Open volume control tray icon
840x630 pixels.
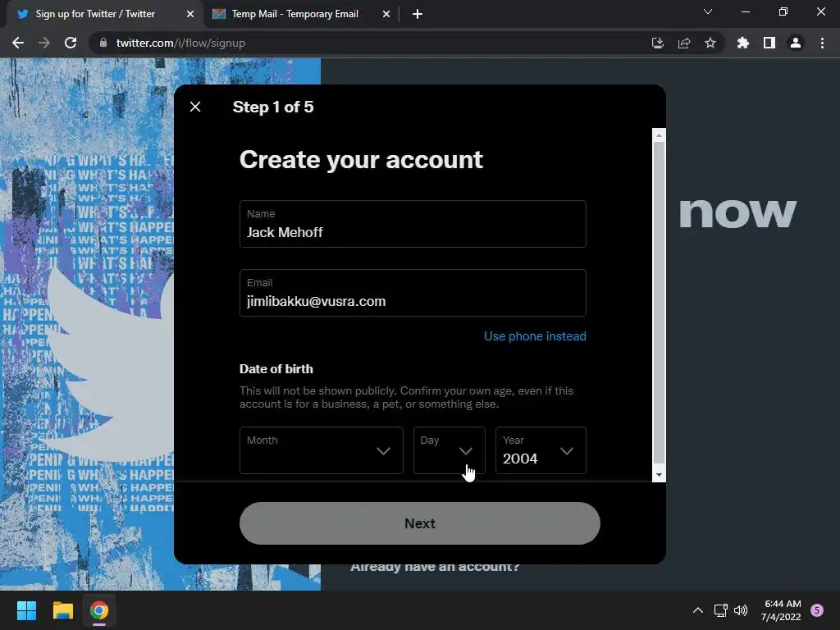click(741, 610)
